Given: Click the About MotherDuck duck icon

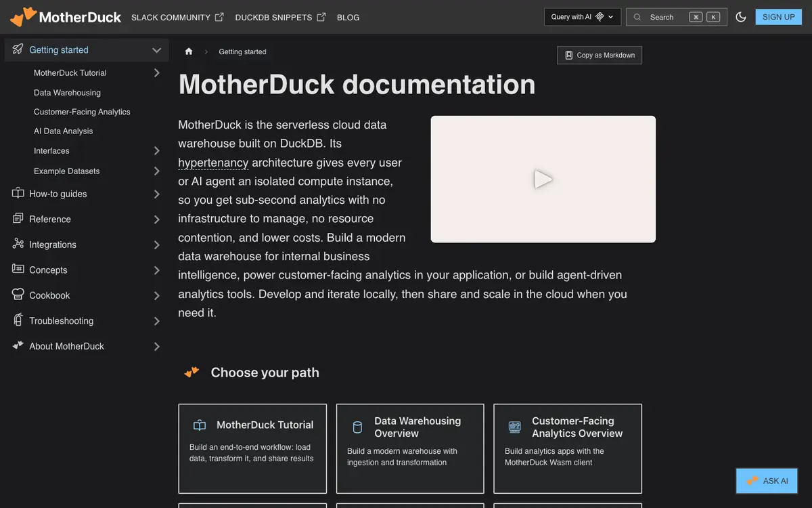Looking at the screenshot, I should click(18, 345).
